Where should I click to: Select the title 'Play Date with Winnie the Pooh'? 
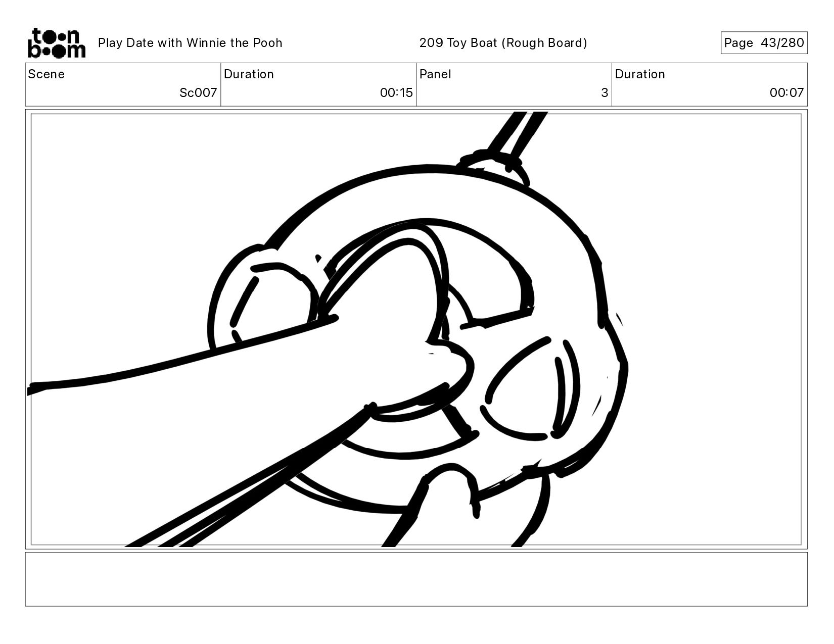coord(190,43)
